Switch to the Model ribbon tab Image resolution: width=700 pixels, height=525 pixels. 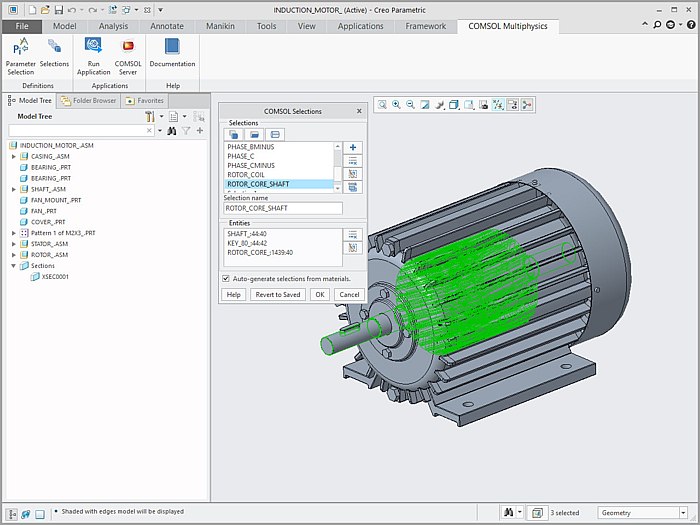[64, 26]
